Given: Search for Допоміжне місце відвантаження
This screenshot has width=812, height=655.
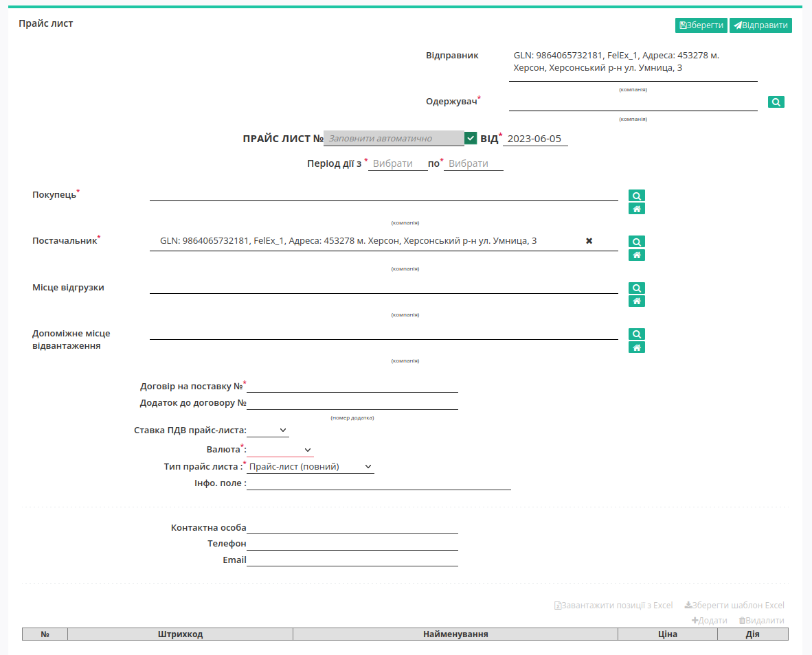Looking at the screenshot, I should point(636,334).
